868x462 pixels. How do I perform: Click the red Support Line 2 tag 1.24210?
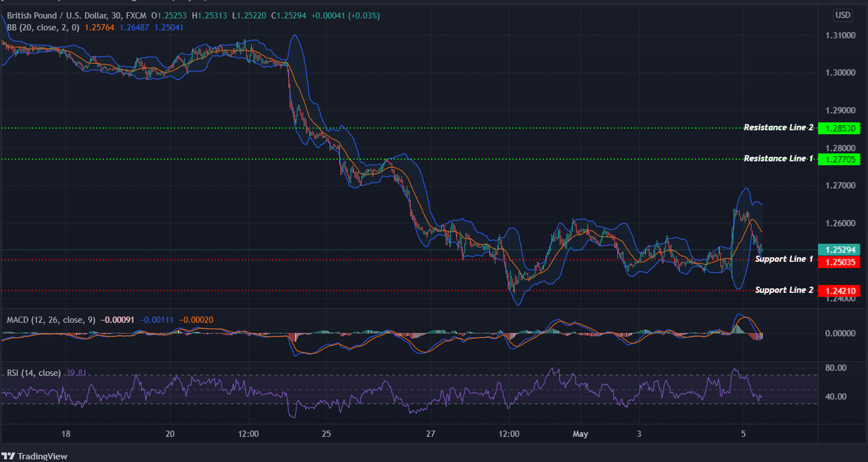pos(839,290)
